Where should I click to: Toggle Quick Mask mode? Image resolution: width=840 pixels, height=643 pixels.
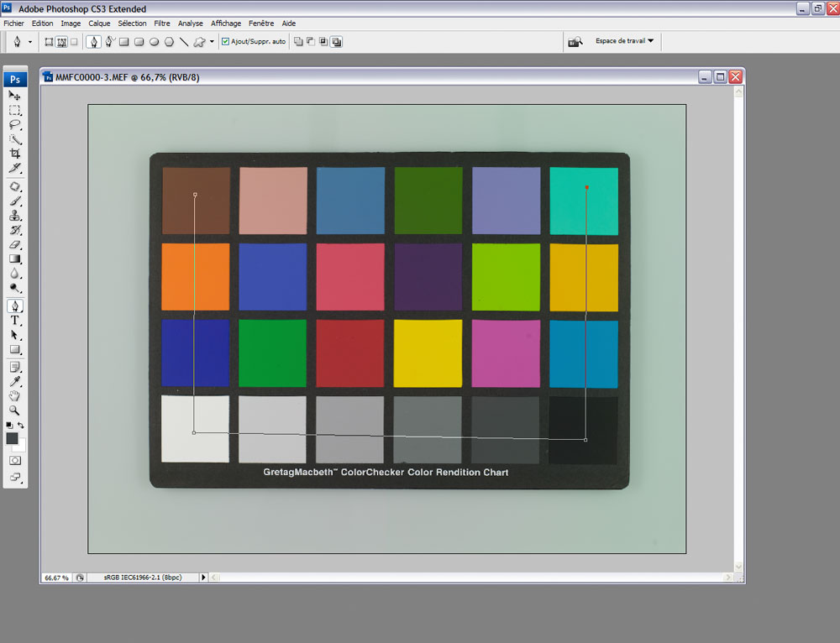coord(15,461)
